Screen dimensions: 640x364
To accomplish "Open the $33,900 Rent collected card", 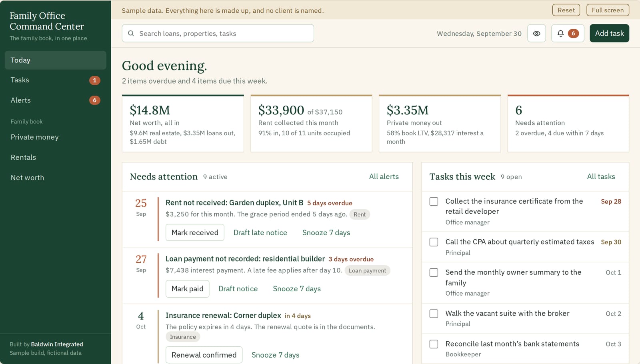I will point(311,124).
